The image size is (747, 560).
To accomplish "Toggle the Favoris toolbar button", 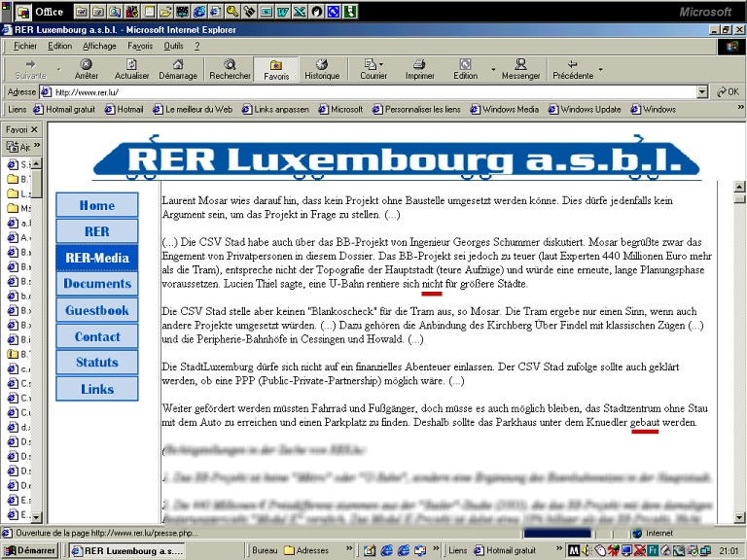I will (x=276, y=69).
